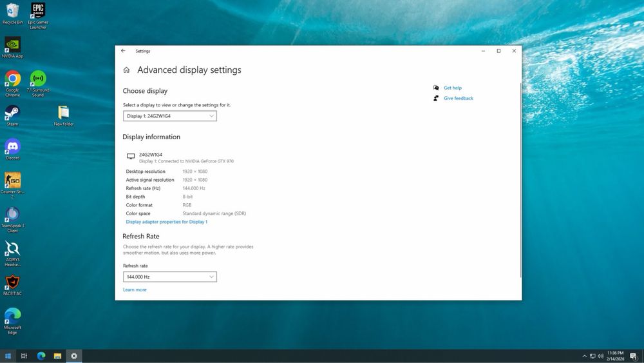Select the 7.1 Surround Sound desktop icon

point(38,83)
